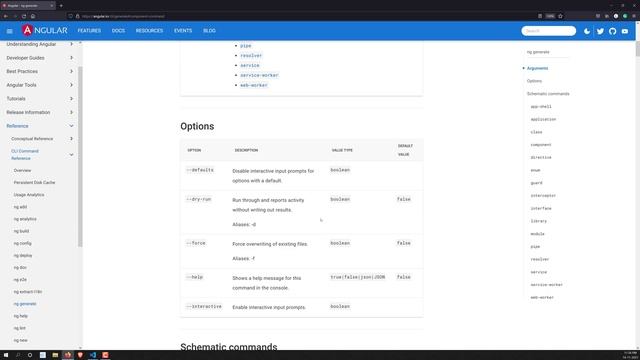Open a new browser tab
This screenshot has width=640, height=360.
pyautogui.click(x=61, y=6)
